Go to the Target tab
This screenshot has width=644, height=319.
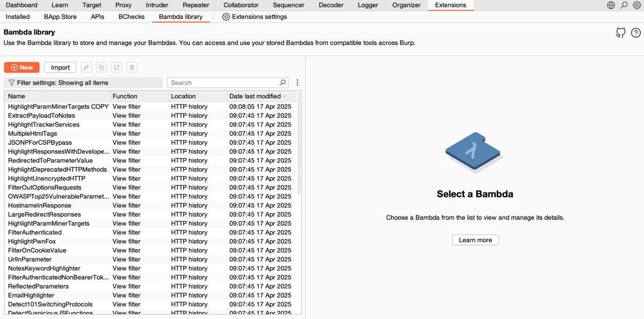coord(92,5)
